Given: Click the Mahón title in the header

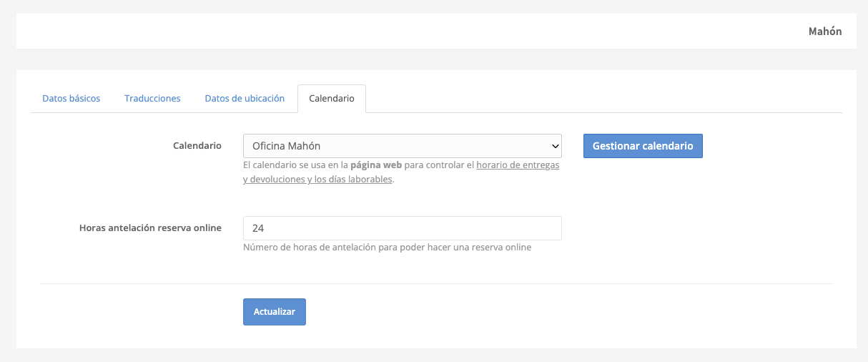Looking at the screenshot, I should coord(825,31).
